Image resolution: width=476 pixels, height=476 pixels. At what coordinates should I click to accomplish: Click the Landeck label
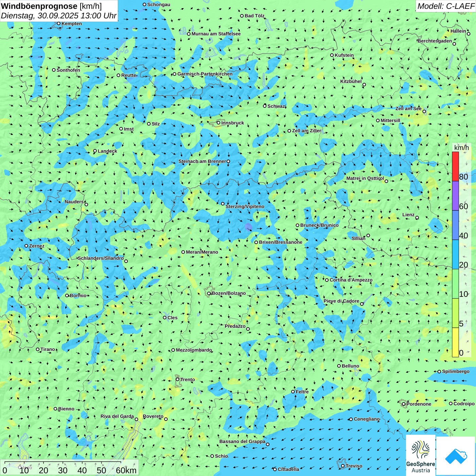(x=107, y=151)
